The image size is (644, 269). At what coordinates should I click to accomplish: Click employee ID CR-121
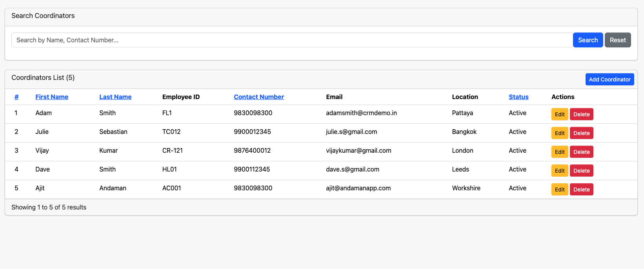(x=173, y=150)
